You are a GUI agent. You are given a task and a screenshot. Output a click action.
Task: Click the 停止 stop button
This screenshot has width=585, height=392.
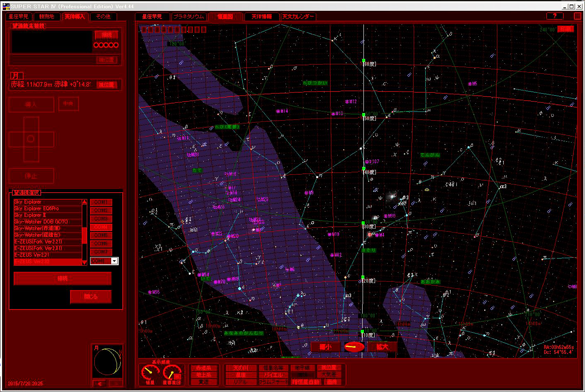coord(31,176)
